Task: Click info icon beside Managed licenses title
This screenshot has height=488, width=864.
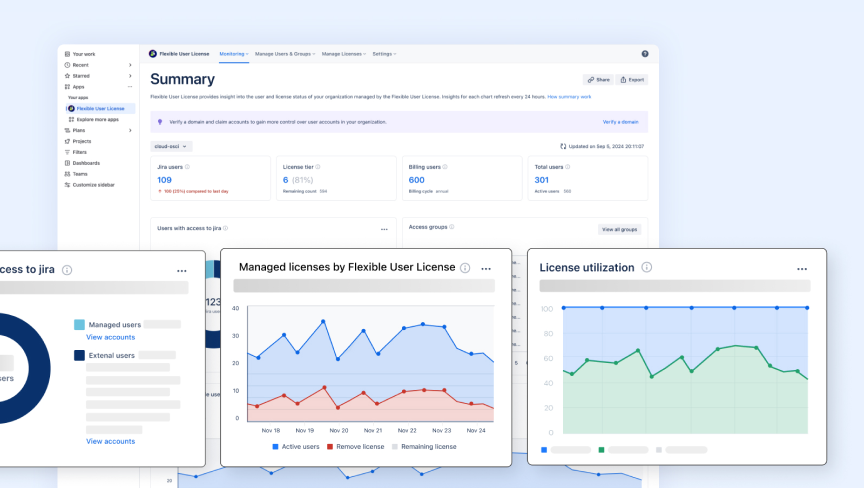Action: [x=465, y=268]
